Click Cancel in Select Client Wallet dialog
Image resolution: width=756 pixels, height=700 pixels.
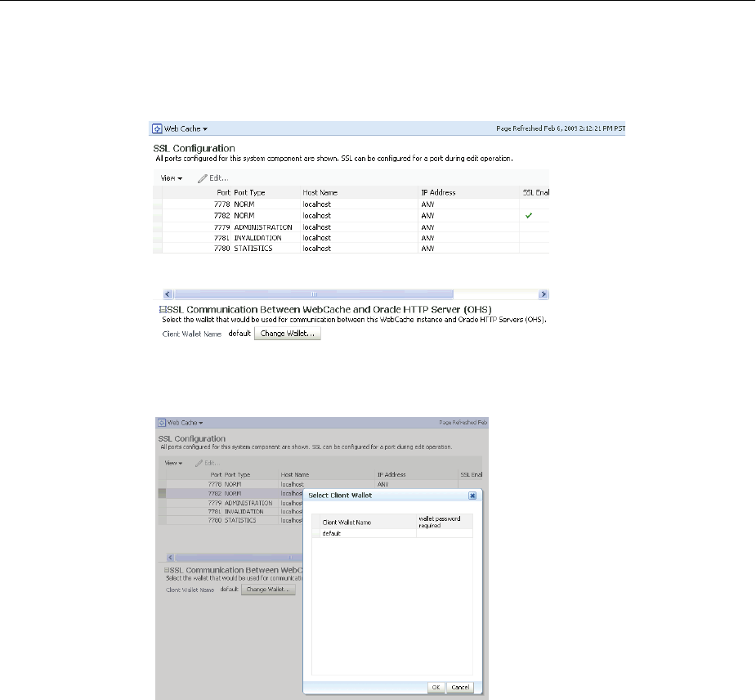pos(460,687)
